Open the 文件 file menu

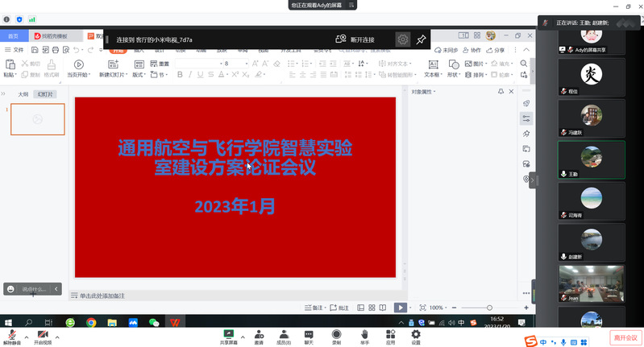point(15,50)
